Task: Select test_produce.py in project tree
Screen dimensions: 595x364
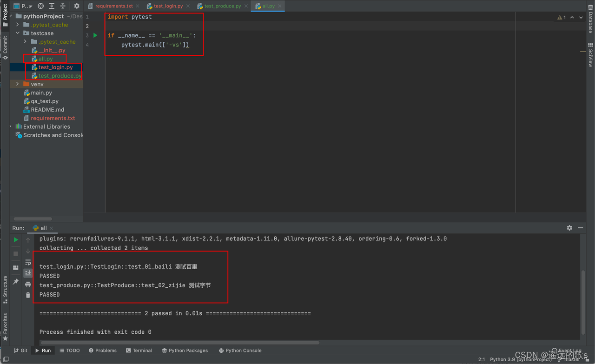Action: (x=56, y=75)
